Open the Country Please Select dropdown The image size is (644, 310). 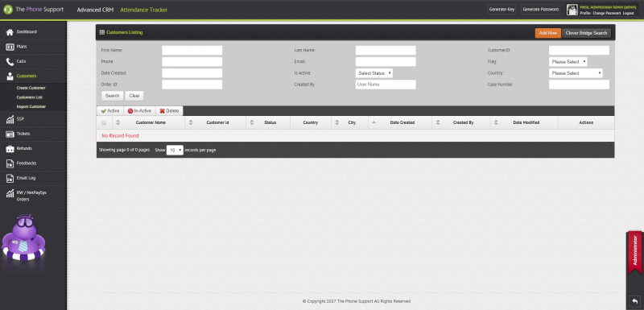coord(576,73)
